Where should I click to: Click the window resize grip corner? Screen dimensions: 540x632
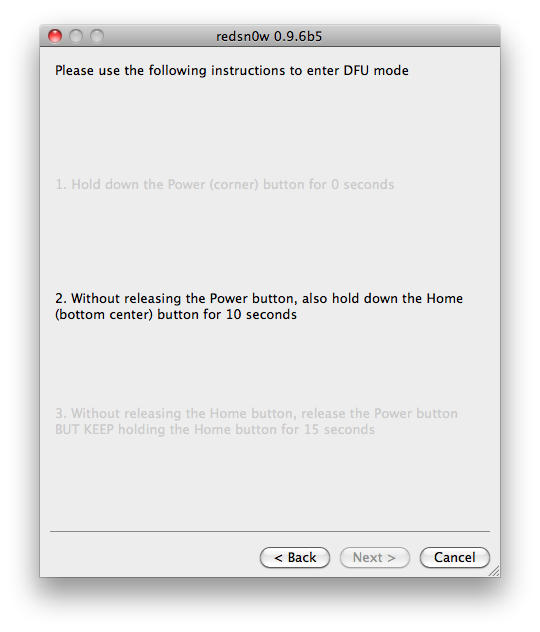point(494,571)
